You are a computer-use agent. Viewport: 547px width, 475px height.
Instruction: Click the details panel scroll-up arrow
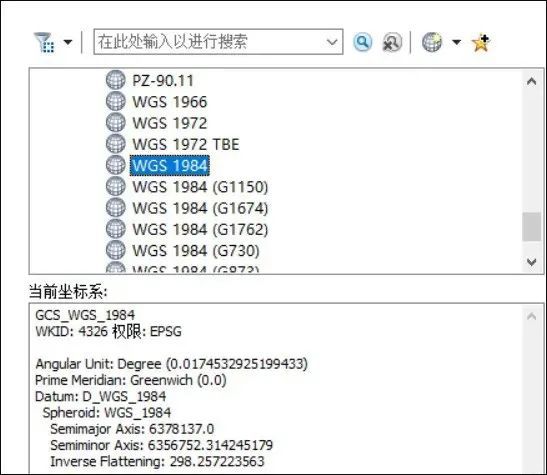pos(532,317)
